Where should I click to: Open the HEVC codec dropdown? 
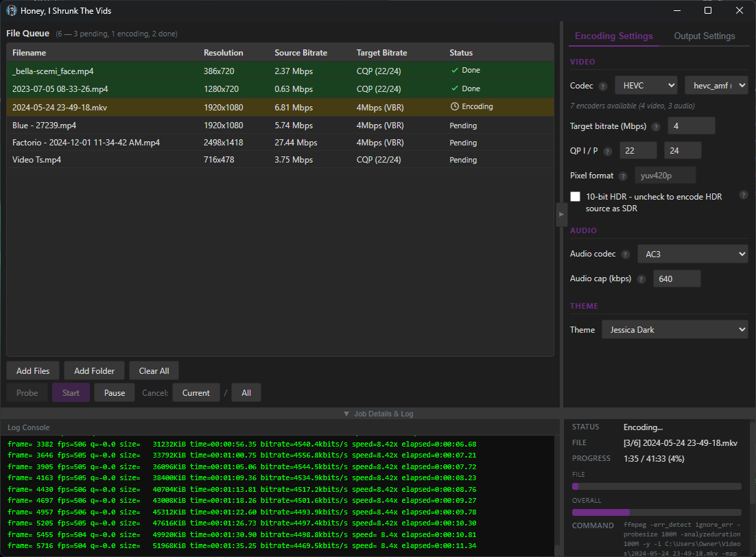[x=646, y=86]
